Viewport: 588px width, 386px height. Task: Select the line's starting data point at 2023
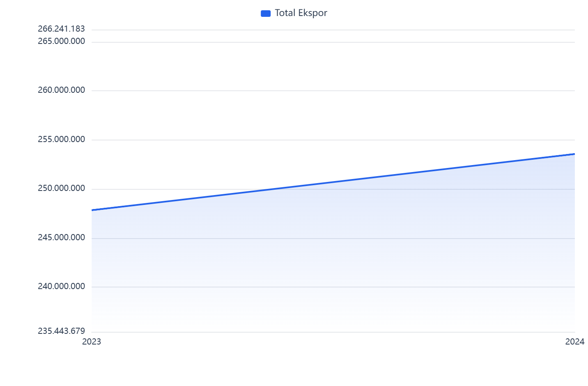coord(92,210)
